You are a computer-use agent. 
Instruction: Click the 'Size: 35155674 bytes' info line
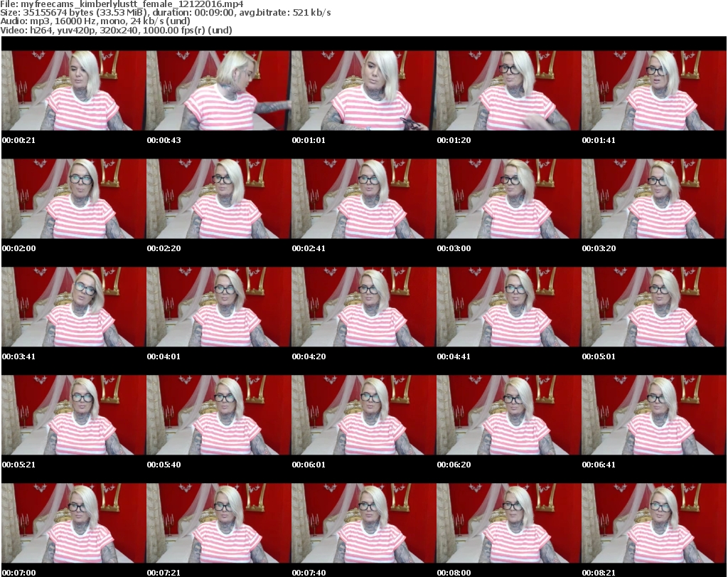(165, 13)
